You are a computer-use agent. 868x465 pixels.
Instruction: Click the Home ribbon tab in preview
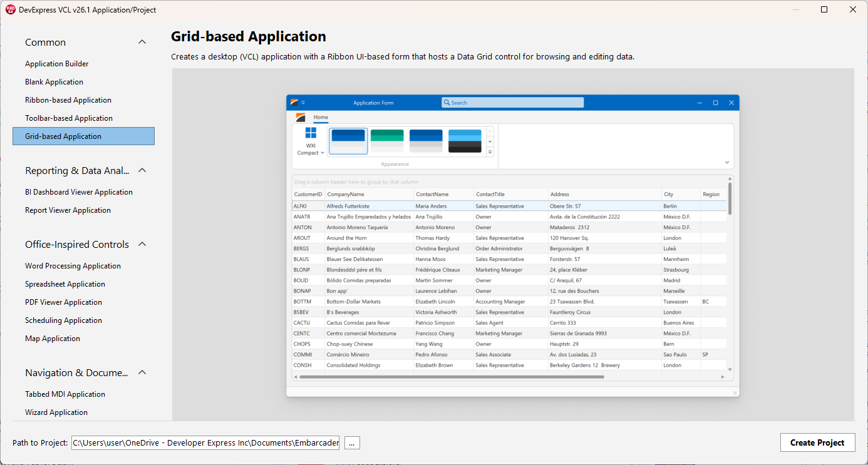coord(321,117)
